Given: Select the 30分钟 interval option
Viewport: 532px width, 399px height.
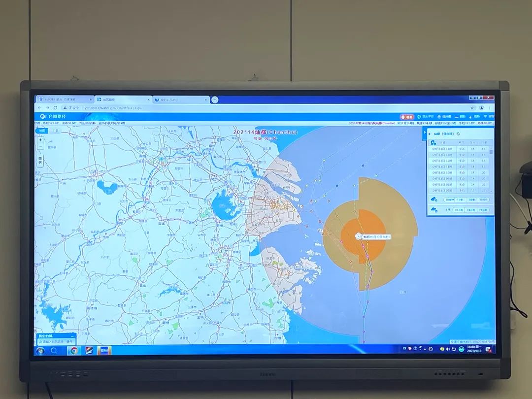Looking at the screenshot, I should pyautogui.click(x=449, y=200).
